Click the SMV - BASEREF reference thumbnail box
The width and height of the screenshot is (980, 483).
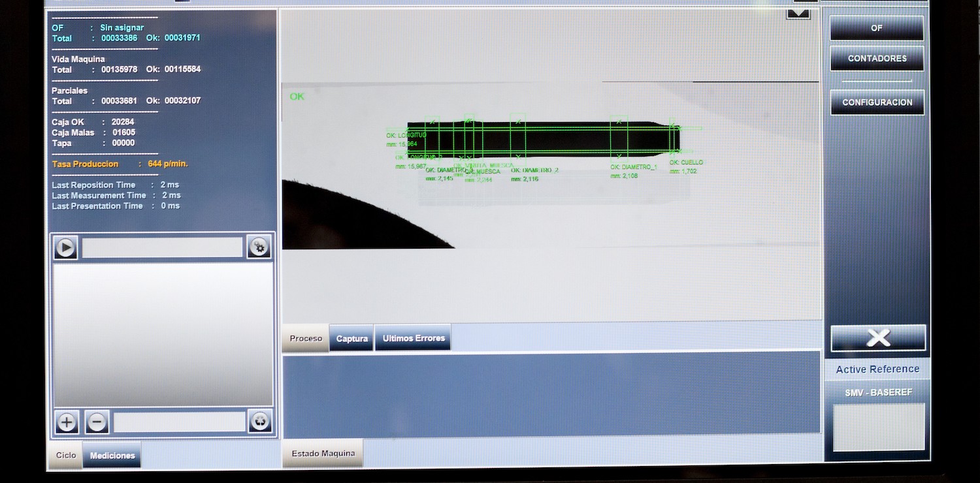click(879, 427)
